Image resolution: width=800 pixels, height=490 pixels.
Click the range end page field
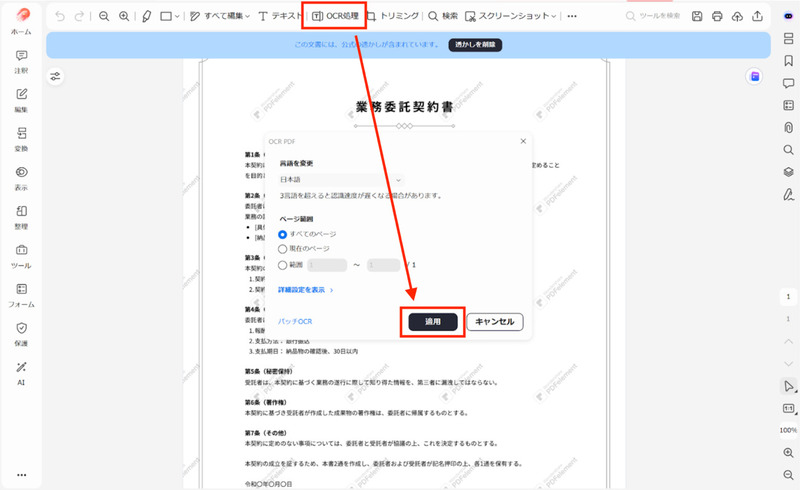pos(384,265)
